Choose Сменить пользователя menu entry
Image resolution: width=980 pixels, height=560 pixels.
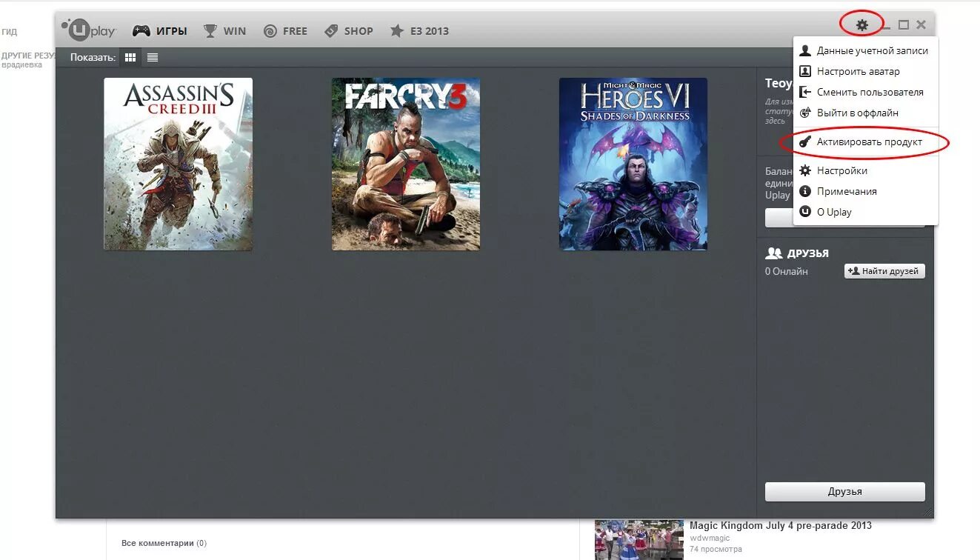865,93
